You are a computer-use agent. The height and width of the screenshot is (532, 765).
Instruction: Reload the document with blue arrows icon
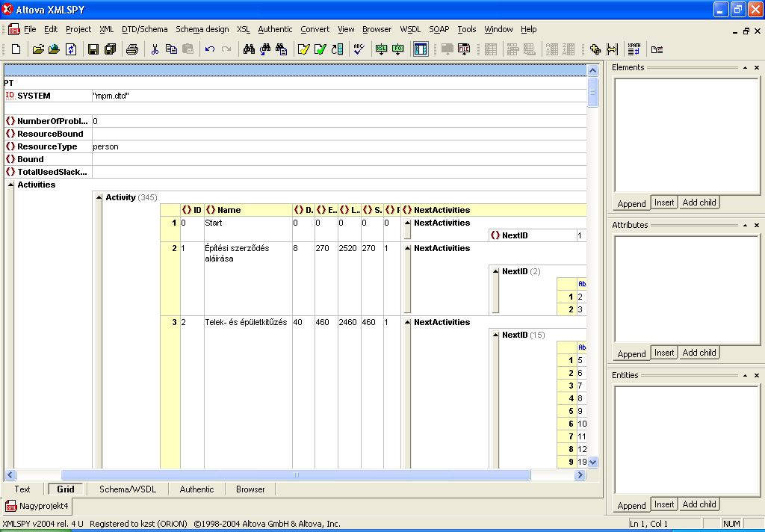coord(71,49)
